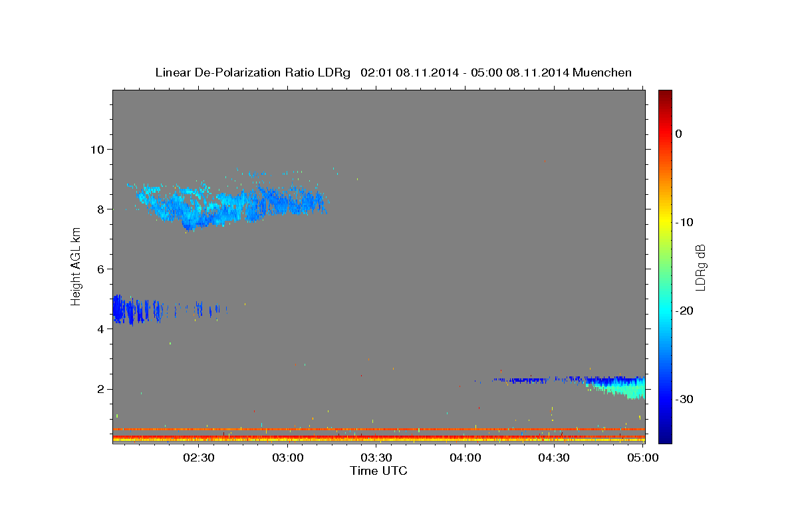Viewport: 798px width, 532px height.
Task: Click the colorbar value '-20'
Action: pyautogui.click(x=685, y=311)
